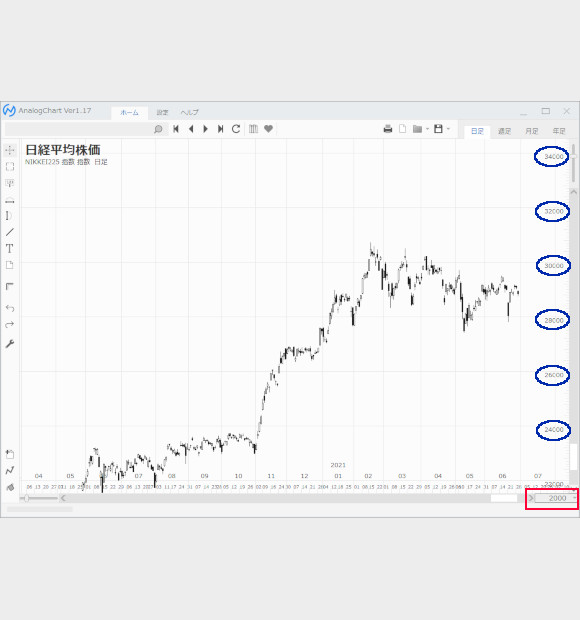Switch to monthly 月足 timeframe

point(531,131)
